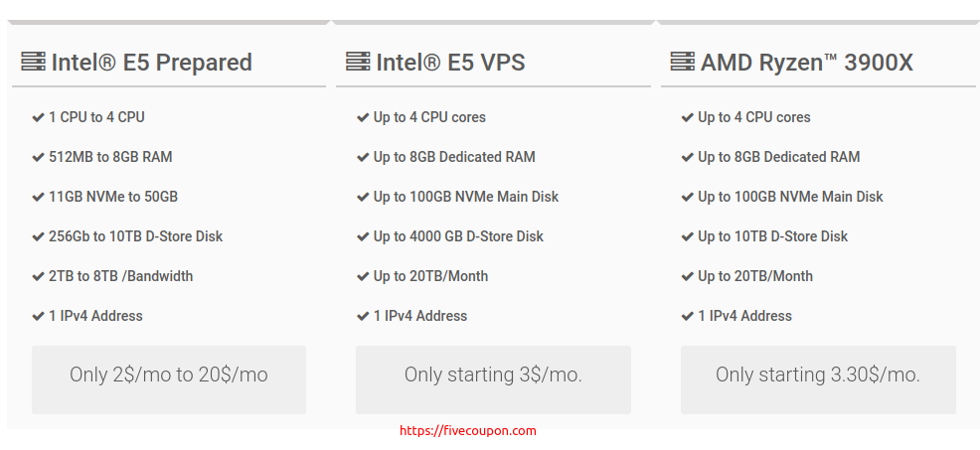Click checkmark next to 1 CPU to 4 CPU
This screenshot has width=980, height=450.
tap(38, 117)
